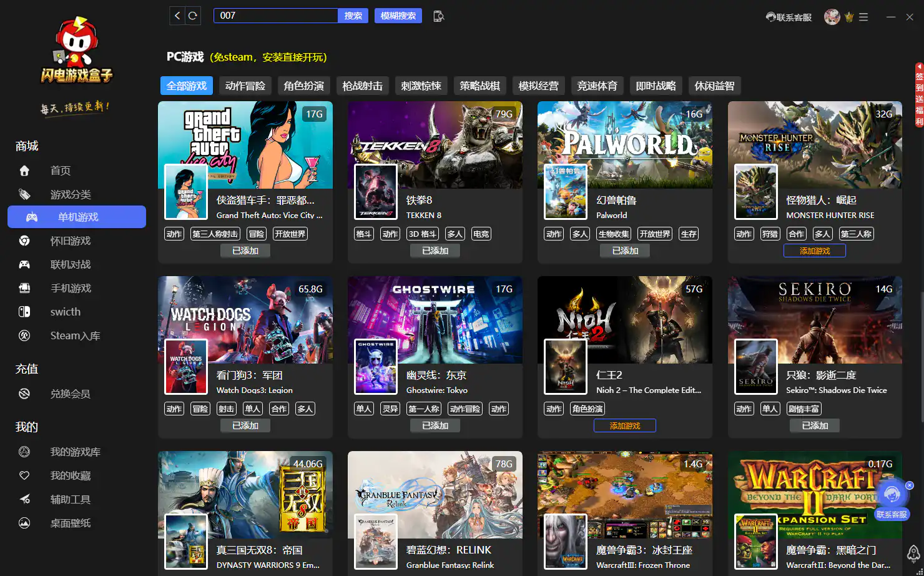
Task: Click the title 真三国无双8：帝国
Action: (x=260, y=550)
